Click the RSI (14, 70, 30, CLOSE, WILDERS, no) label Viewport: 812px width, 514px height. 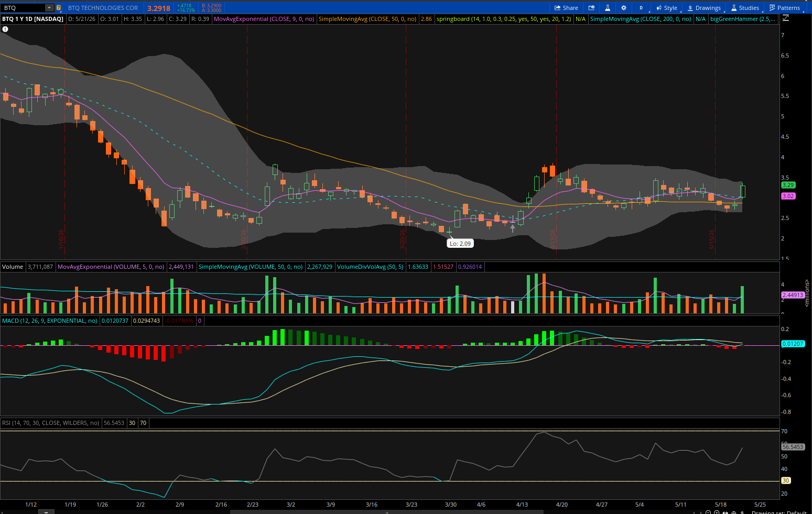51,423
